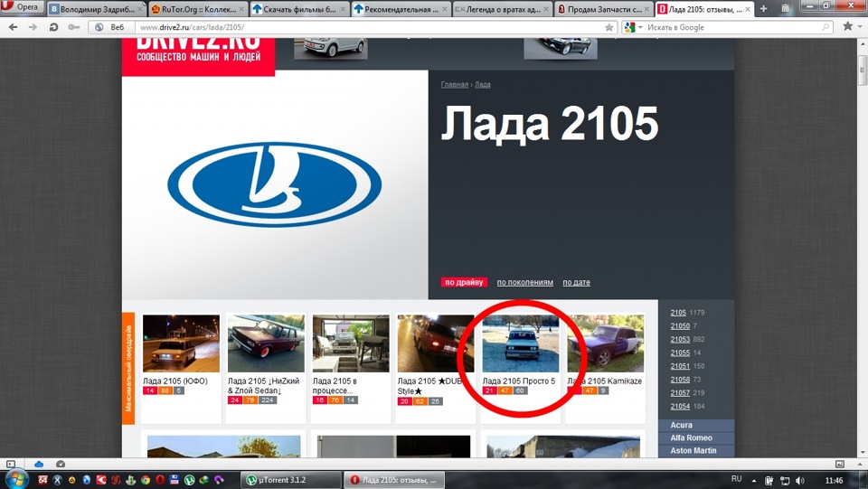Screen dimensions: 868x489
Task: Open the Лада 2105 DUB Style link
Action: pos(429,386)
